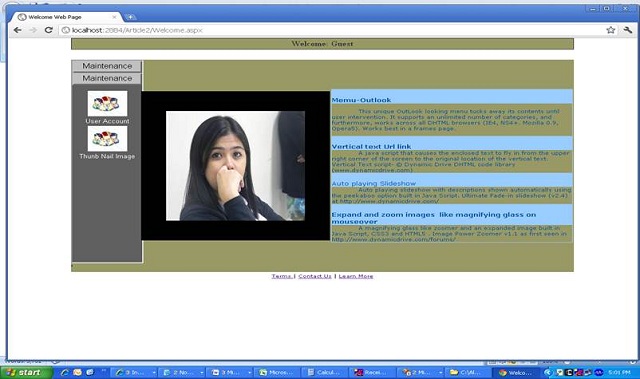Click the Memu-Outlook heading link
This screenshot has height=379, width=640.
tap(361, 100)
